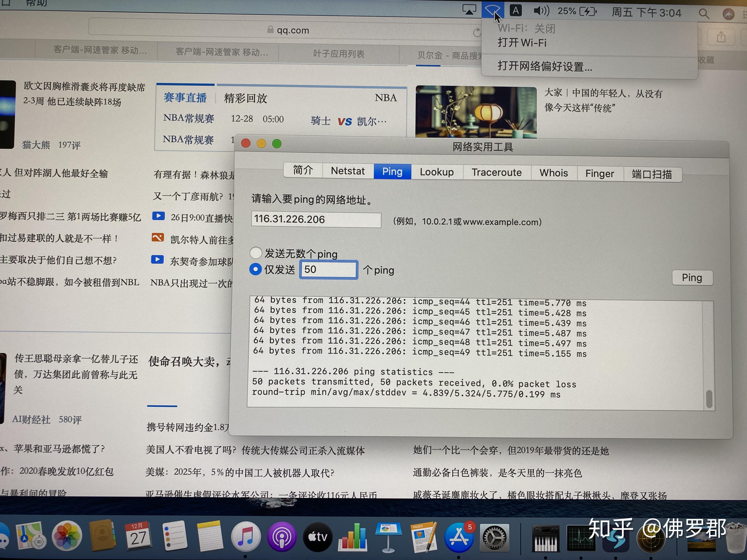This screenshot has width=747, height=560.
Task: Open the Whois tab
Action: [554, 173]
